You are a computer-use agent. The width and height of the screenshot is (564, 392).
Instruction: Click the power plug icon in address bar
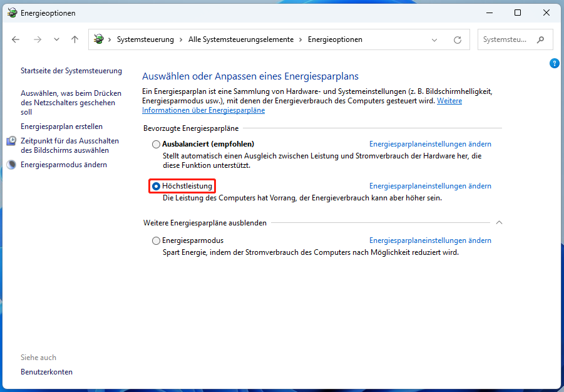(98, 39)
